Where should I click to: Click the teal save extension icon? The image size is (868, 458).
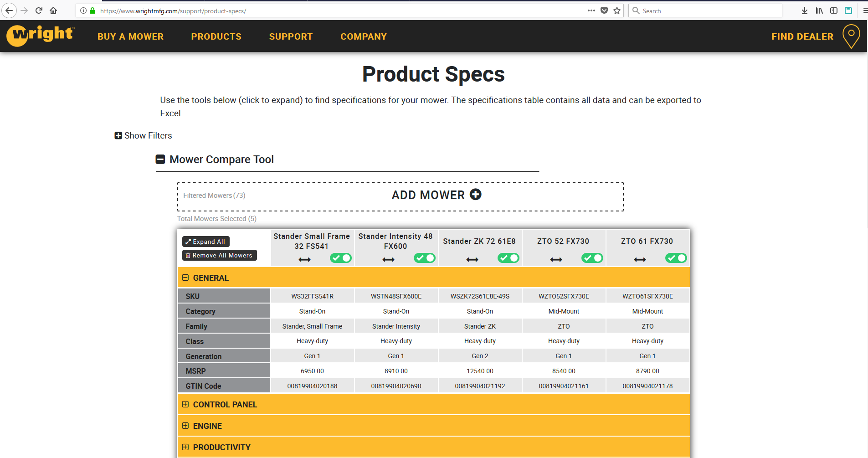point(848,10)
